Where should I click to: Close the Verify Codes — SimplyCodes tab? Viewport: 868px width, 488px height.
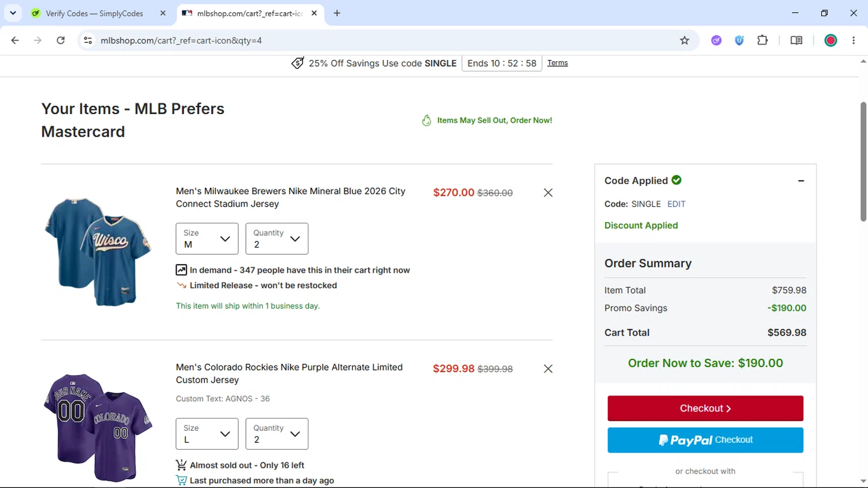(163, 13)
